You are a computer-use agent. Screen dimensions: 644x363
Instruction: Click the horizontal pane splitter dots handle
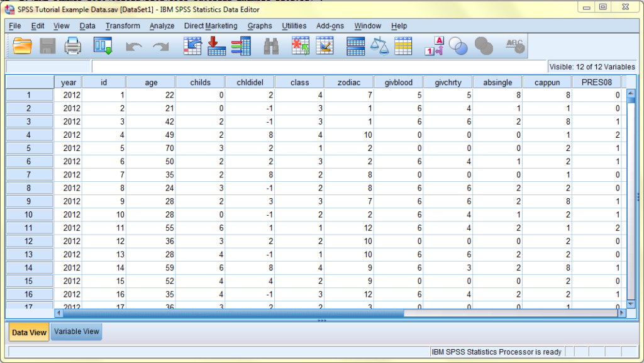click(321, 320)
